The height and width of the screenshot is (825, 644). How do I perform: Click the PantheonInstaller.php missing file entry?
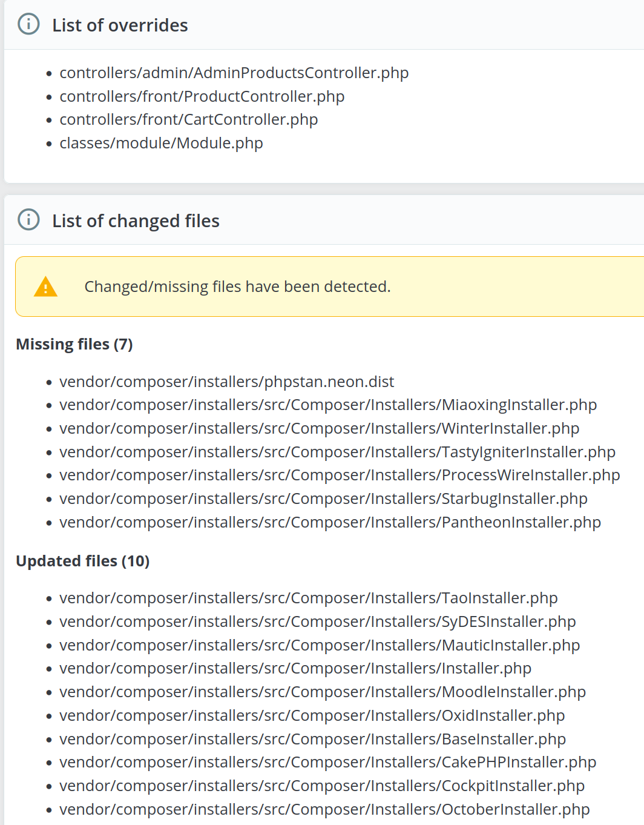[x=330, y=522]
